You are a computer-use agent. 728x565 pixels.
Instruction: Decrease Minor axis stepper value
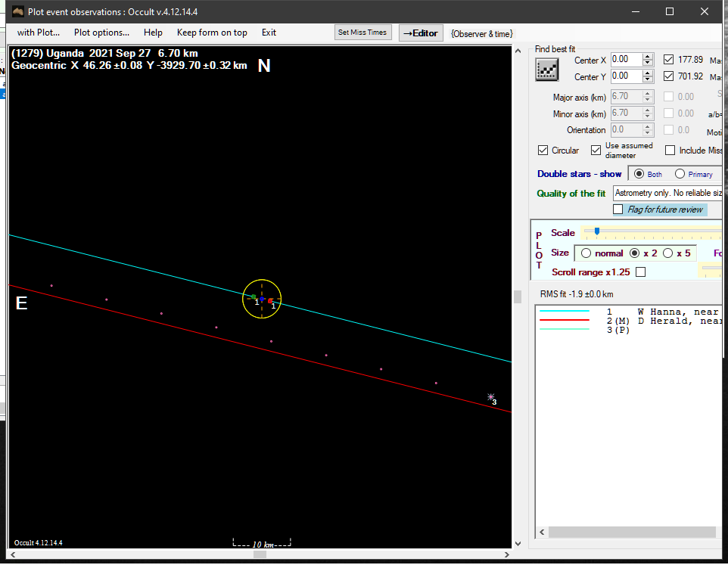(x=648, y=116)
